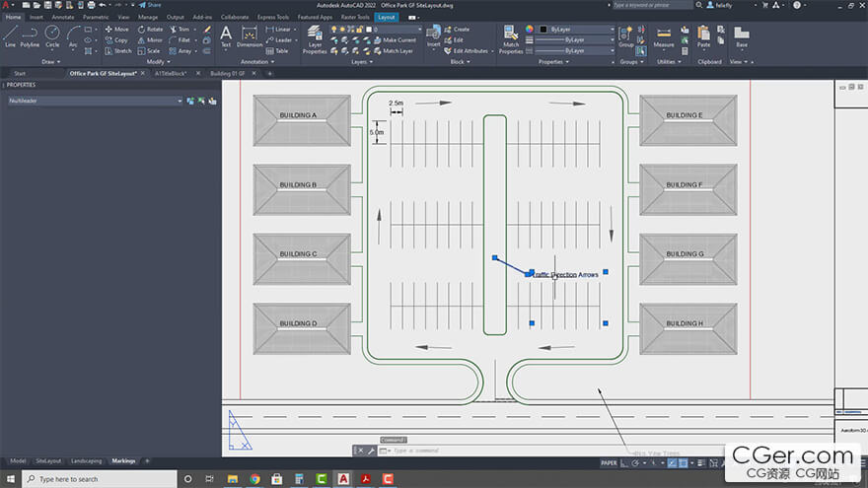868x488 pixels.
Task: Open the Manage ribbon tab
Action: tap(148, 17)
